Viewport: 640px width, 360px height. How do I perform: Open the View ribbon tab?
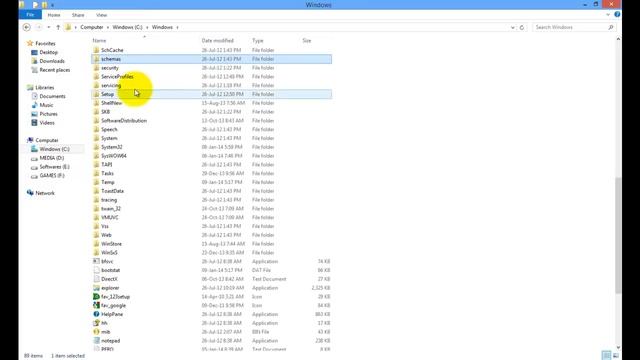tap(101, 15)
